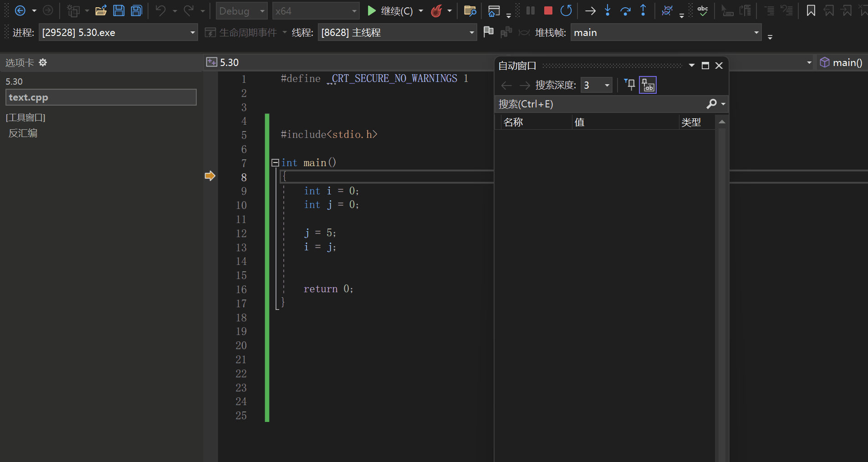Undo the last edit
This screenshot has height=462, width=868.
(x=160, y=10)
